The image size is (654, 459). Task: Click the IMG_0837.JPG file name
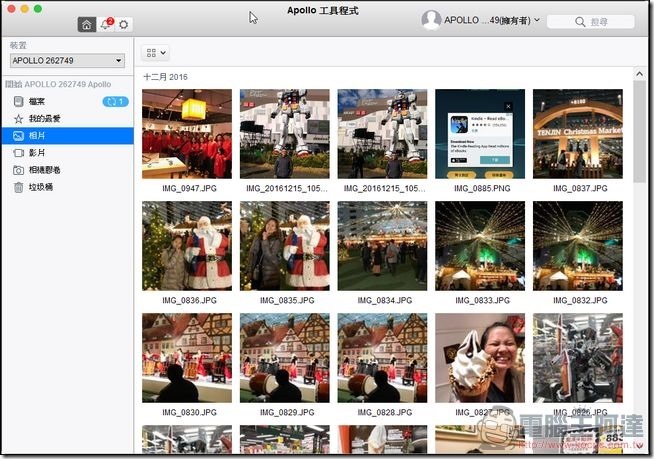pos(580,189)
